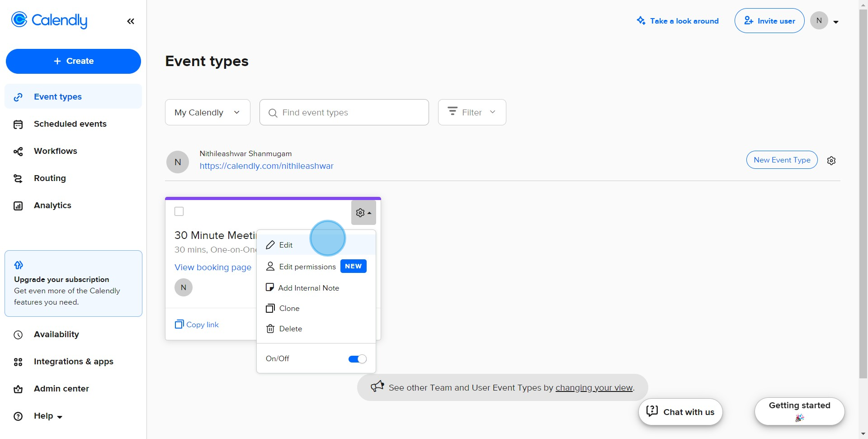The image size is (868, 439).
Task: Open Getting started panel
Action: tap(800, 411)
